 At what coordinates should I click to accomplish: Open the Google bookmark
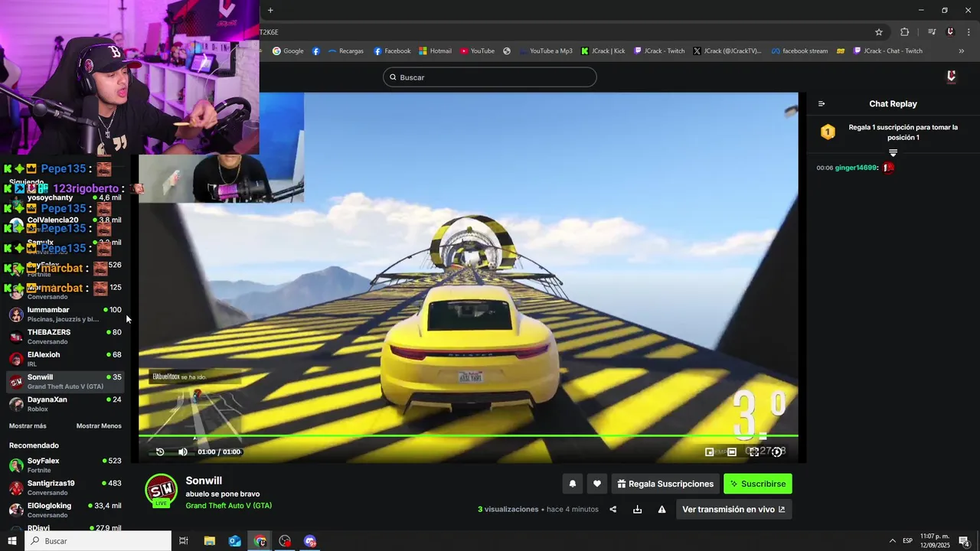(x=289, y=51)
